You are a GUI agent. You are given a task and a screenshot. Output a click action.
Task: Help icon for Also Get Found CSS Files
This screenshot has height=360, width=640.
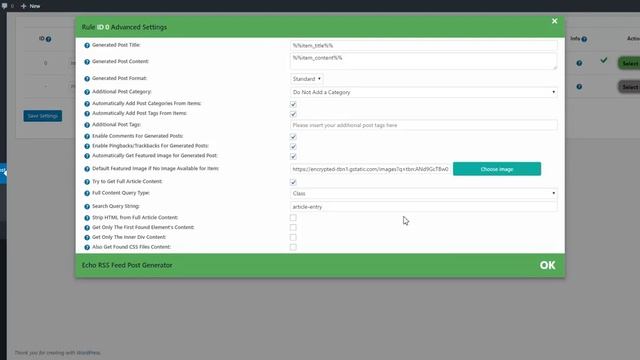click(87, 247)
